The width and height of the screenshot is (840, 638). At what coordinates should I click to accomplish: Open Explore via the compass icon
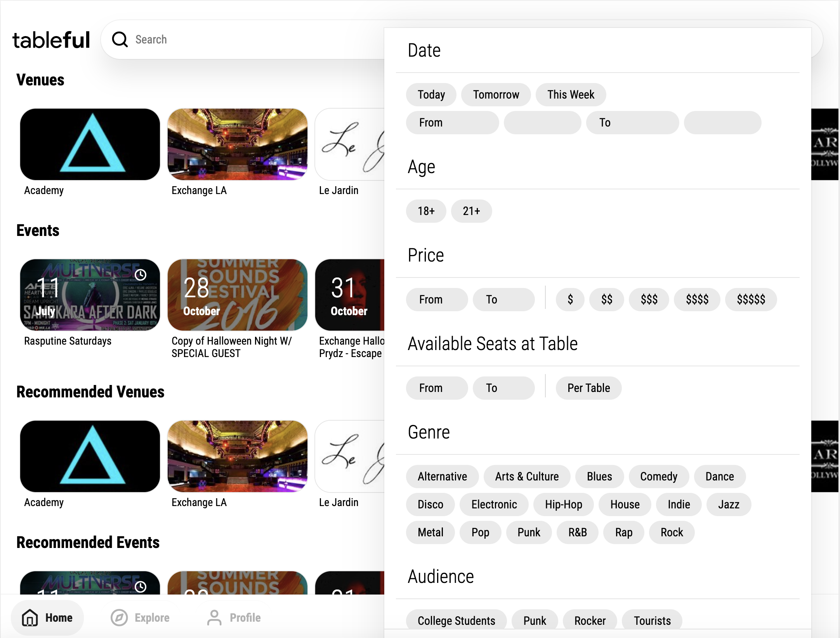[x=119, y=617]
